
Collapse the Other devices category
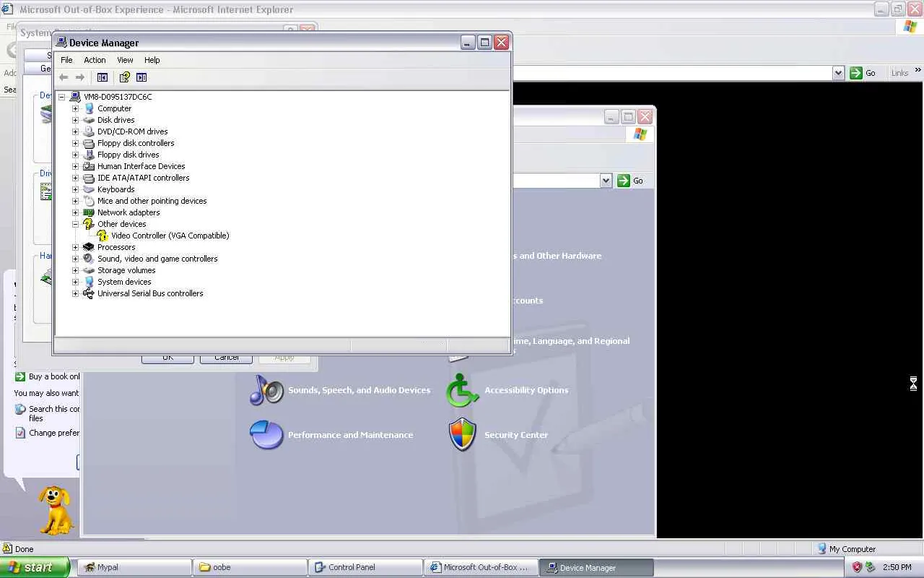pyautogui.click(x=75, y=224)
